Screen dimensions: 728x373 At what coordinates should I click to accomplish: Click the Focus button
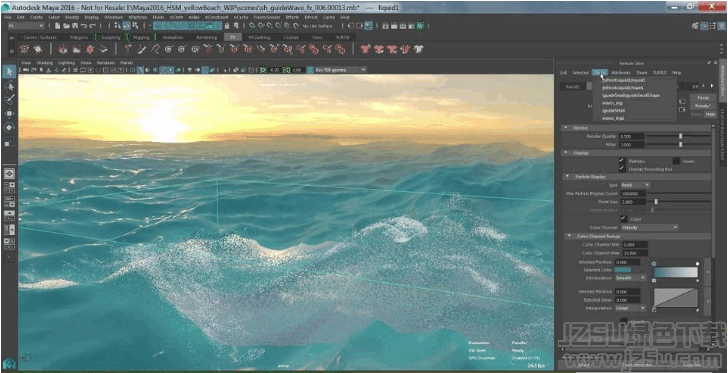click(x=703, y=98)
